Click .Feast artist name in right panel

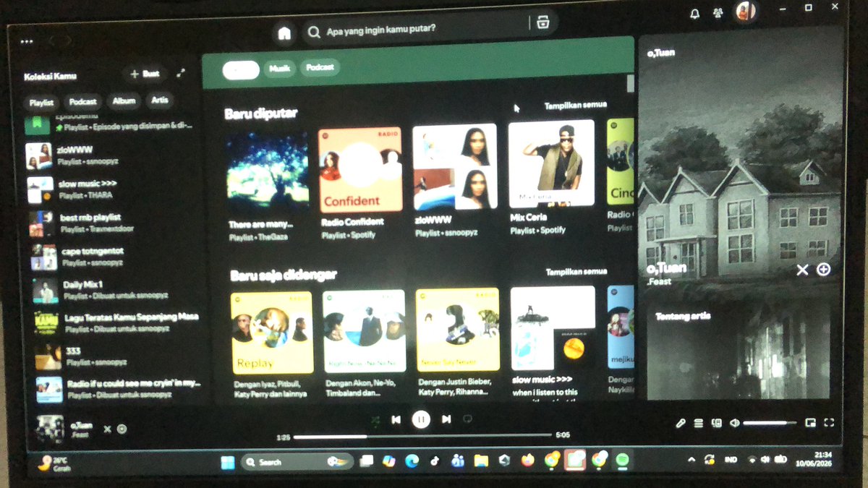click(659, 282)
